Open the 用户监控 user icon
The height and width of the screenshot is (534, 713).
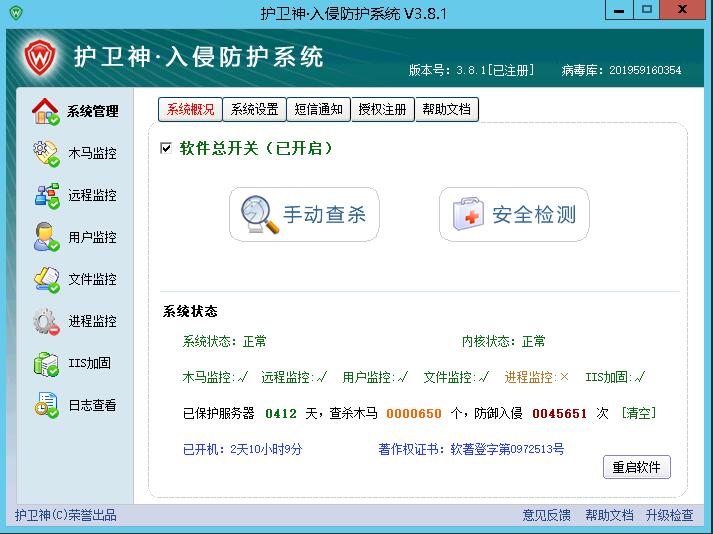coord(46,237)
